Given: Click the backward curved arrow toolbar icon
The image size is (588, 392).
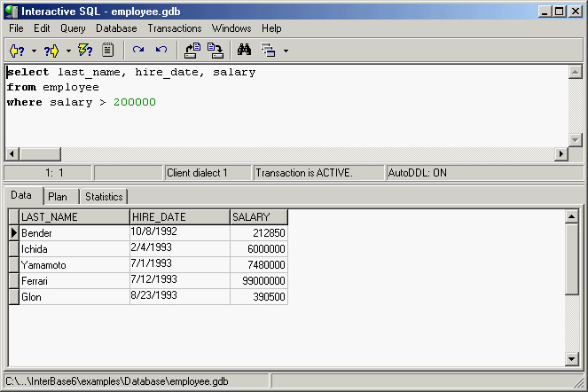Looking at the screenshot, I should coord(161,50).
